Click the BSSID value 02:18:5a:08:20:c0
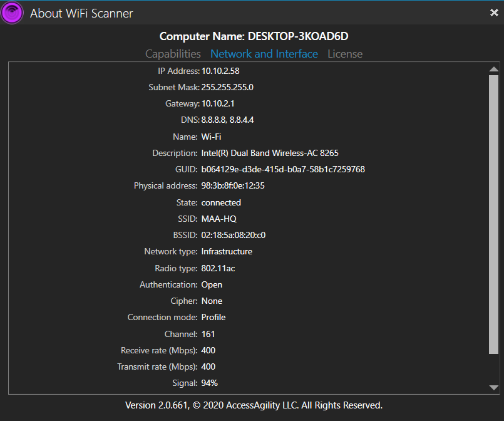Viewport: 504px width, 421px height. [234, 236]
